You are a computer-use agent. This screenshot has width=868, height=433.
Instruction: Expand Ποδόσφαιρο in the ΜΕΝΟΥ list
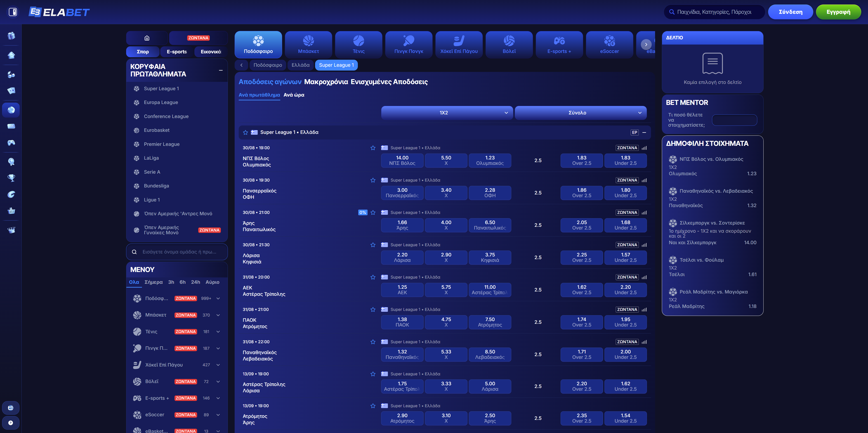pos(218,298)
